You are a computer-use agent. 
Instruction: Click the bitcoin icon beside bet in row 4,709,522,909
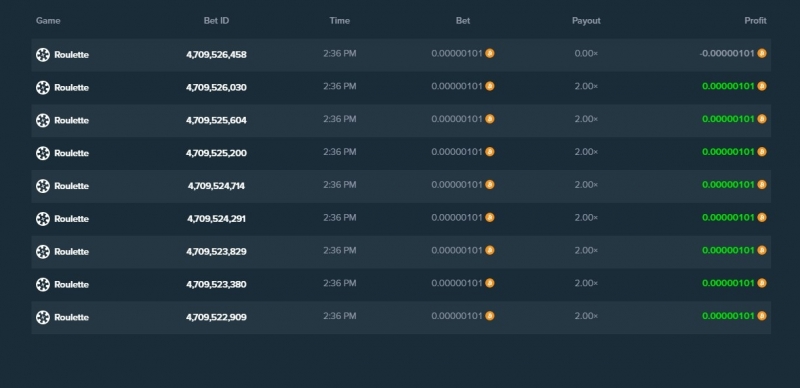pos(490,316)
